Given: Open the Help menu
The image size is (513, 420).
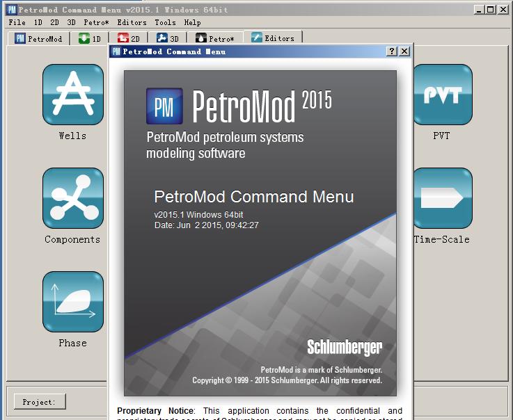Looking at the screenshot, I should [x=192, y=22].
